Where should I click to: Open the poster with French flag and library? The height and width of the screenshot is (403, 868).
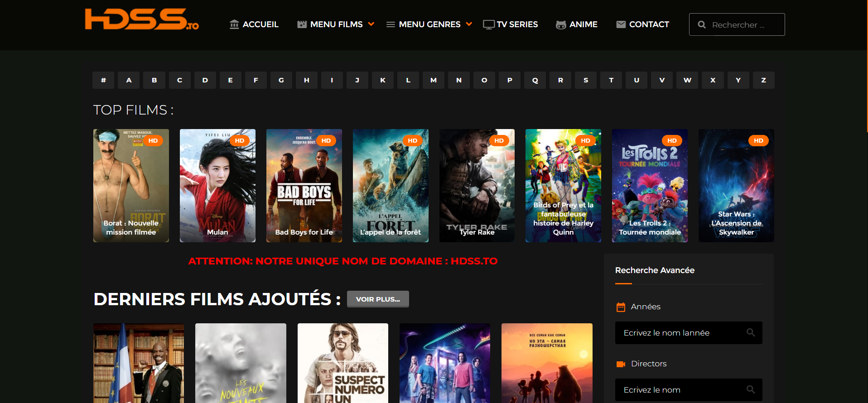[x=139, y=363]
